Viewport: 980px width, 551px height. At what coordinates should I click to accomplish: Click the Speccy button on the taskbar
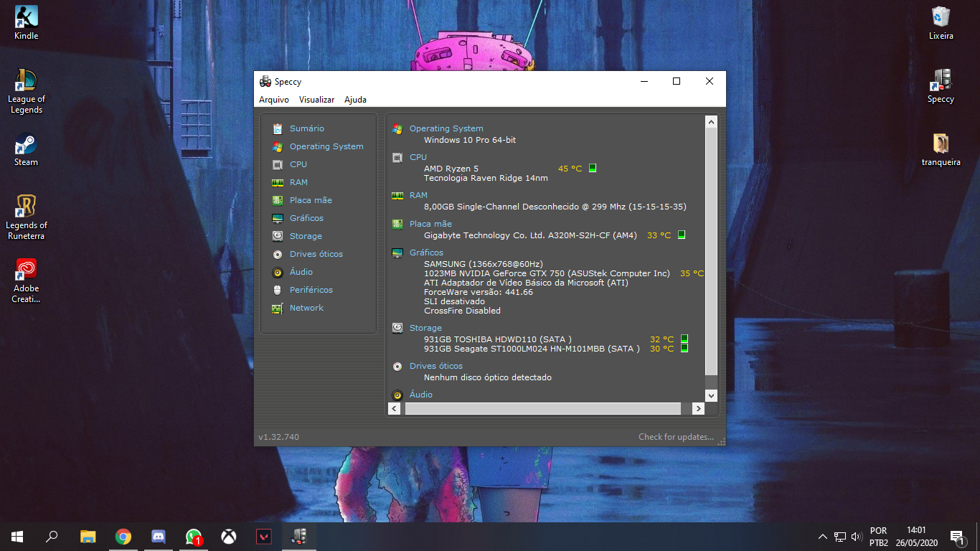(x=299, y=537)
